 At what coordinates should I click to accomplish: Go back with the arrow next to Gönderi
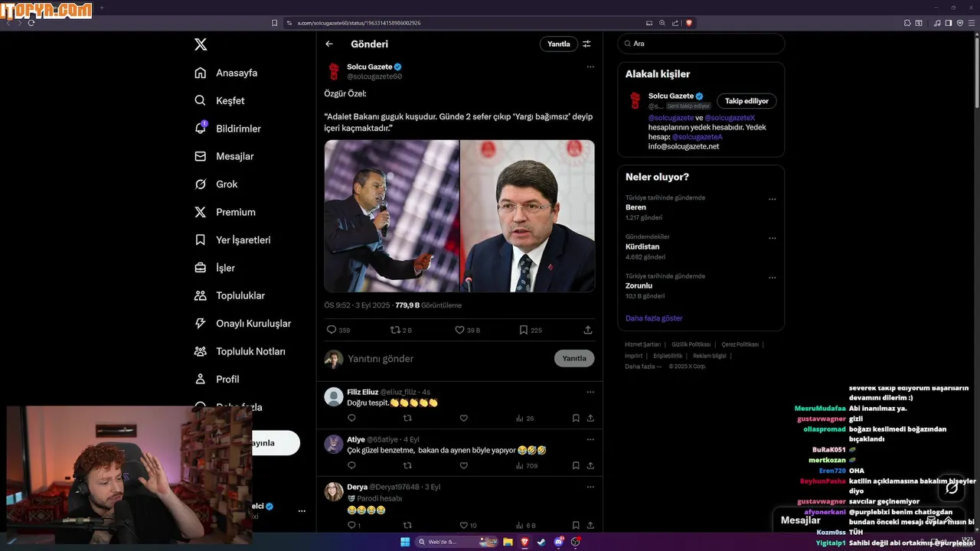329,44
